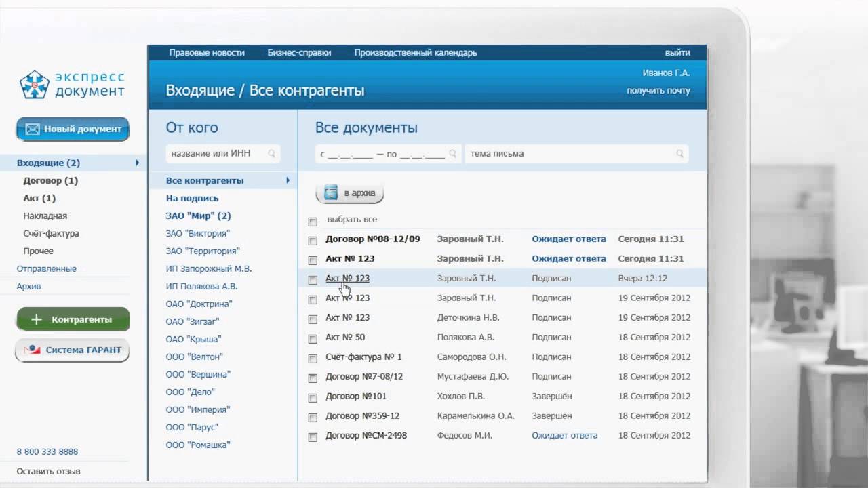This screenshot has width=868, height=488.
Task: Filter by ОАО "Крыша"
Action: pyautogui.click(x=194, y=339)
